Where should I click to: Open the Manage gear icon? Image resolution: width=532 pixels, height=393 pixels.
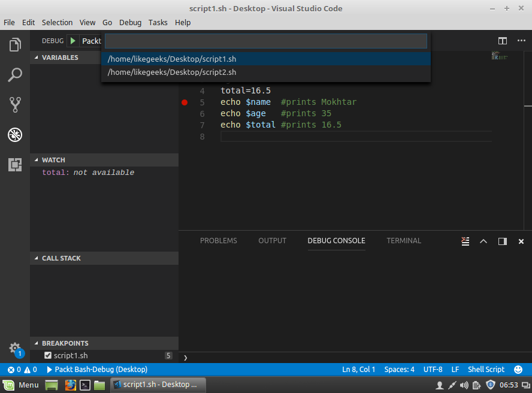click(x=14, y=348)
